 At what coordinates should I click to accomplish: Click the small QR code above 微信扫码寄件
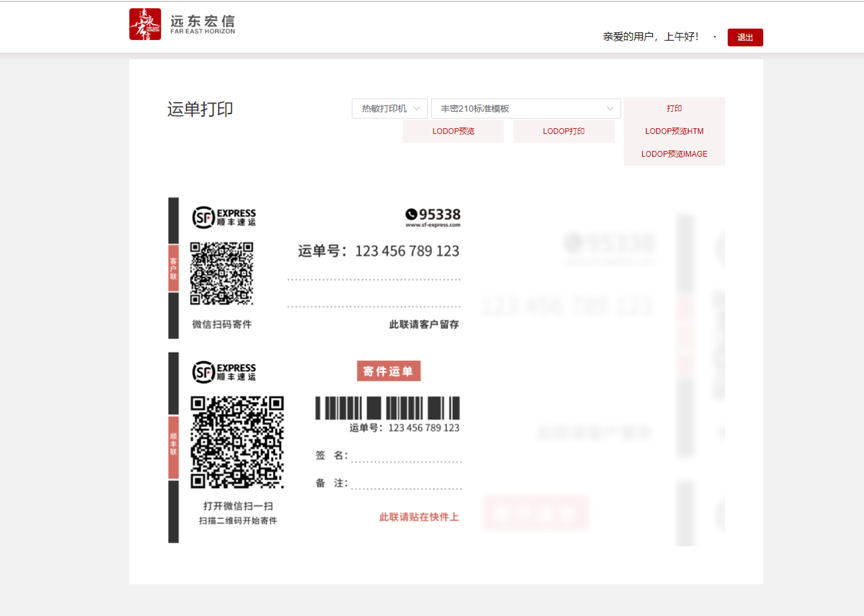222,273
